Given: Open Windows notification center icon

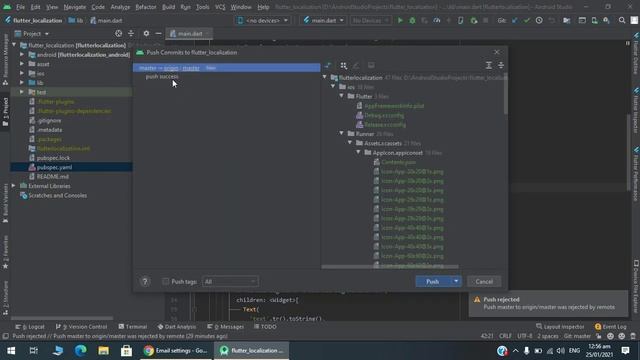Looking at the screenshot, I should (625, 351).
